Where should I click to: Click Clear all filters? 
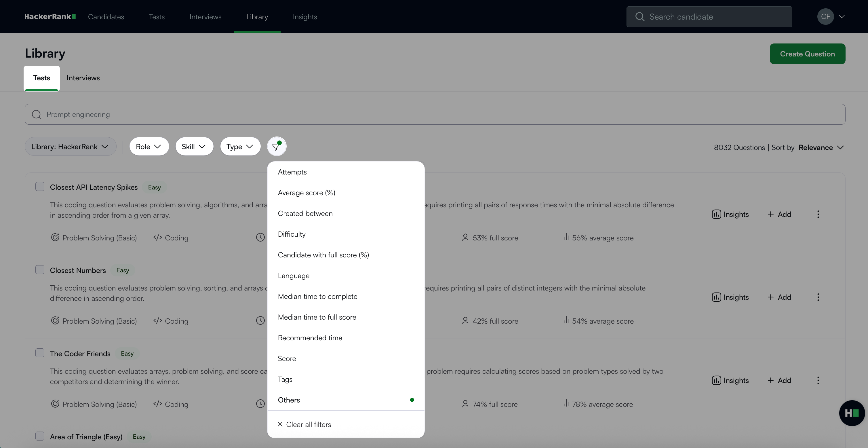click(x=304, y=425)
